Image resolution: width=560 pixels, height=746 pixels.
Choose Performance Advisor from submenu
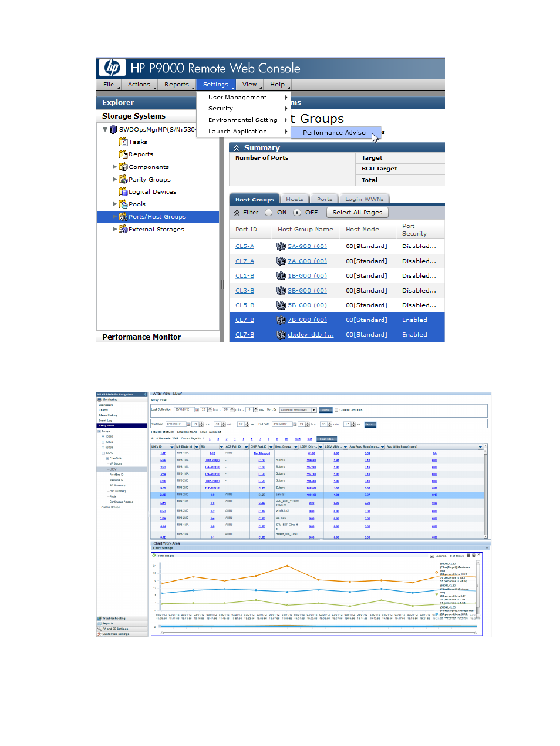tap(335, 133)
